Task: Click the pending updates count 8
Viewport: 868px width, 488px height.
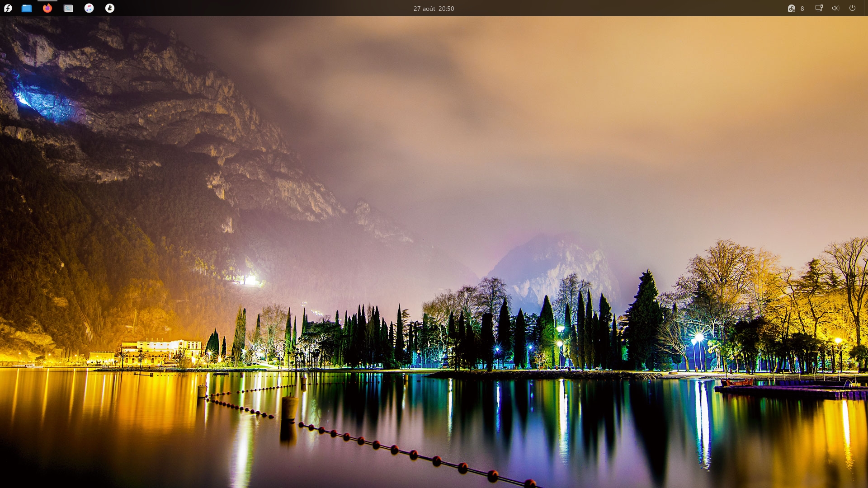Action: tap(802, 9)
